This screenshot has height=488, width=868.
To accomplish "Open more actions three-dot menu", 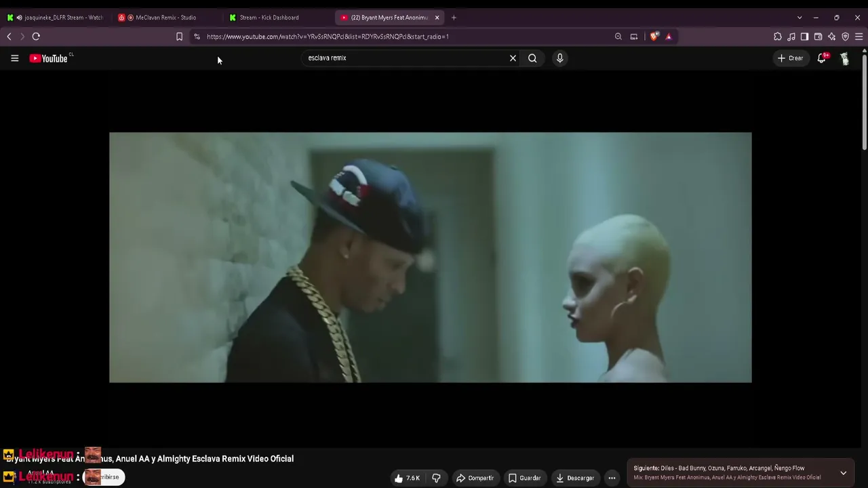I will pos(612,478).
